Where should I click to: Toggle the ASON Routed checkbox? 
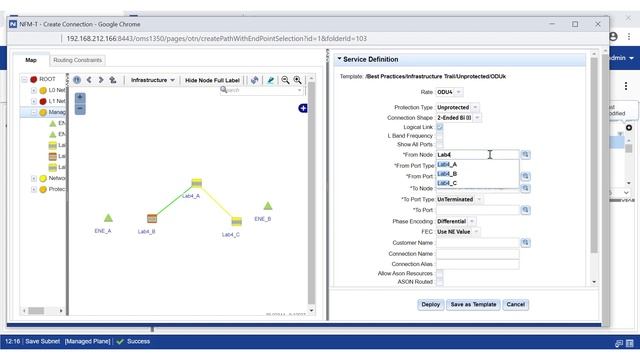(440, 282)
